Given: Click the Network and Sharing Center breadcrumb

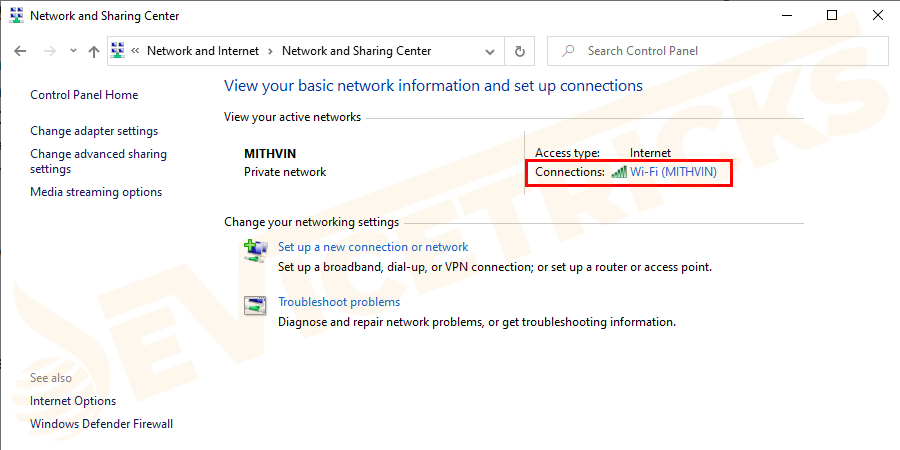Looking at the screenshot, I should [356, 51].
